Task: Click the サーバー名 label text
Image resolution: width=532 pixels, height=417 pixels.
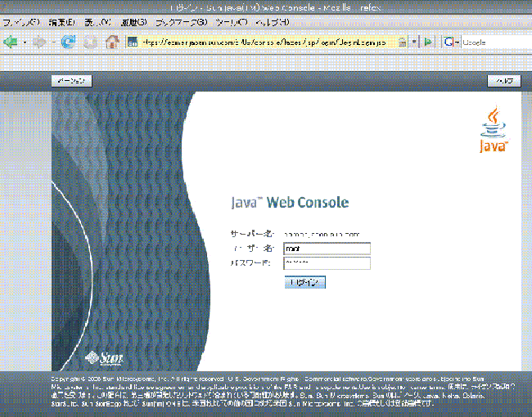Action: click(252, 234)
